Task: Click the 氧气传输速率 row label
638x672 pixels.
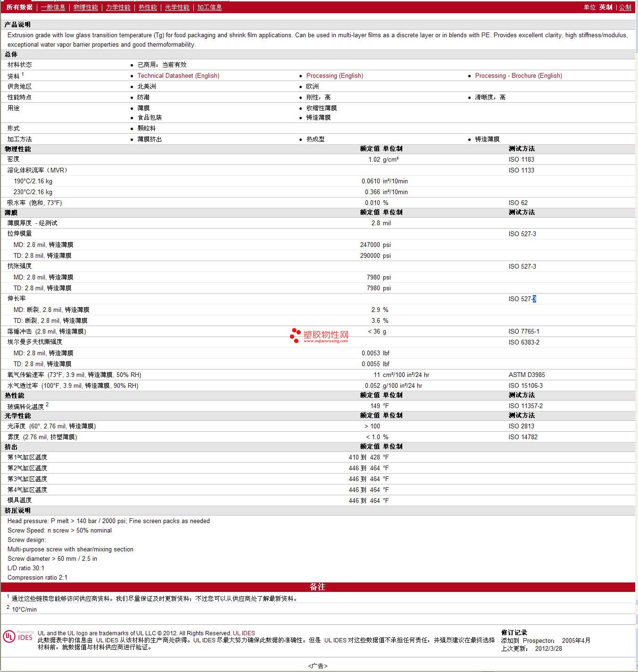Action: tap(74, 375)
